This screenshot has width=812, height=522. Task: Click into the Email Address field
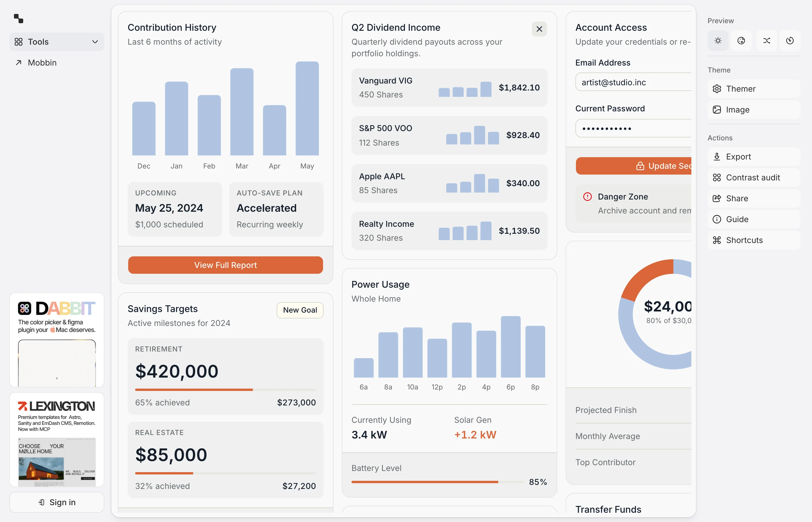tap(633, 82)
